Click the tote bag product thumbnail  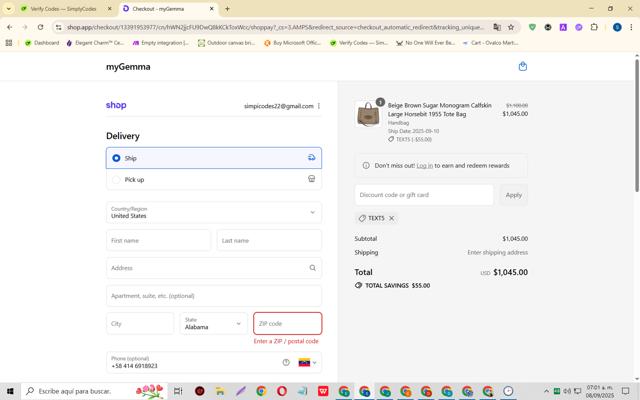[x=368, y=114]
